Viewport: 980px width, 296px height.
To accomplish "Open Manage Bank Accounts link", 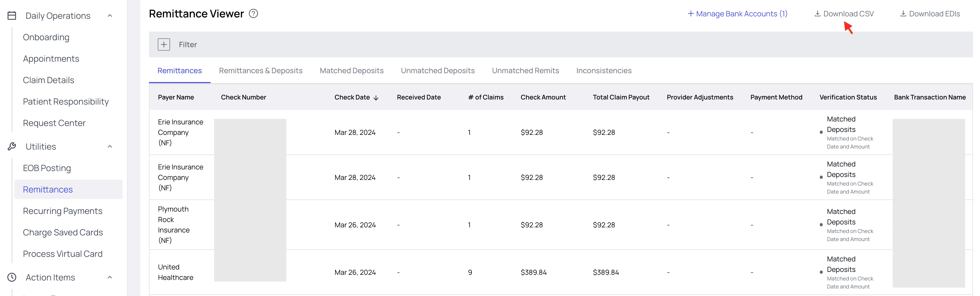I will 737,14.
